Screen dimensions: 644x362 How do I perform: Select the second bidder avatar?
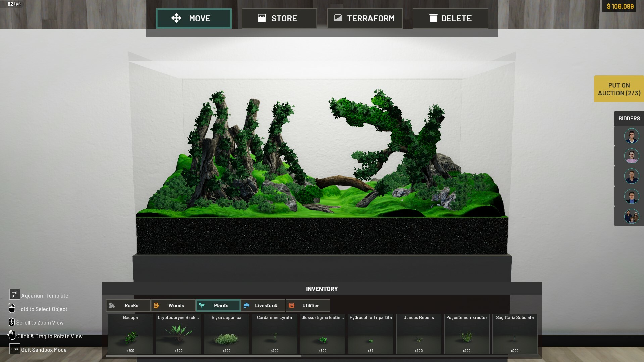point(631,156)
